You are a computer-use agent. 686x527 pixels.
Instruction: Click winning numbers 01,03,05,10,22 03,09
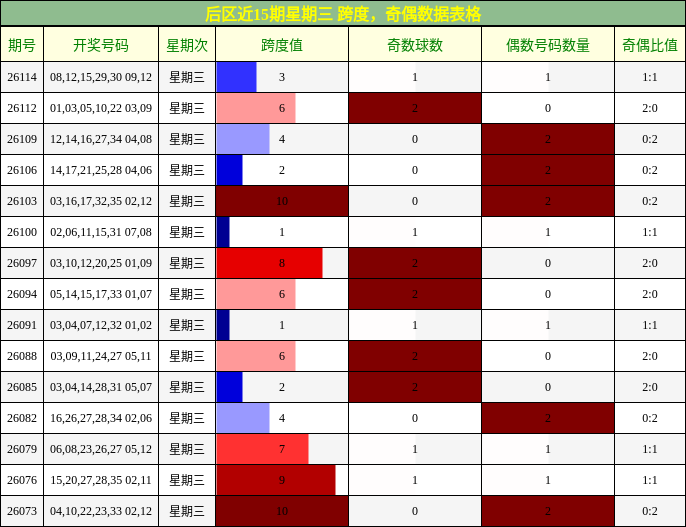(101, 108)
